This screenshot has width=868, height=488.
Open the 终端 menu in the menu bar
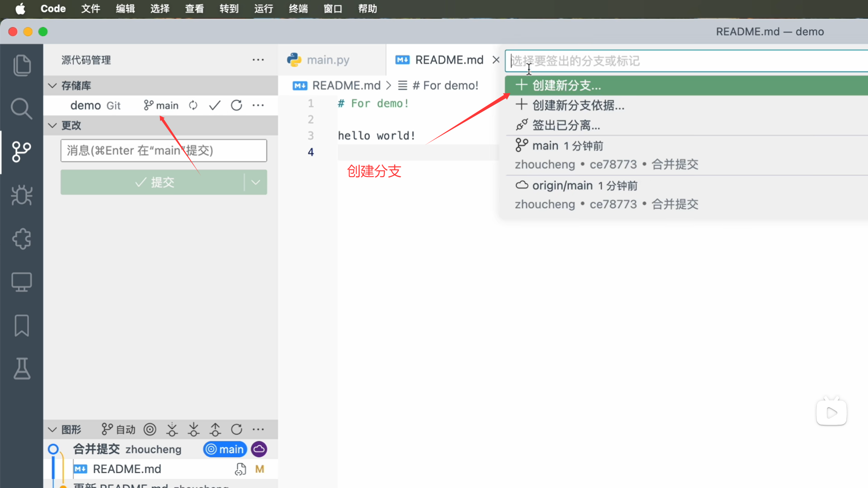[298, 9]
